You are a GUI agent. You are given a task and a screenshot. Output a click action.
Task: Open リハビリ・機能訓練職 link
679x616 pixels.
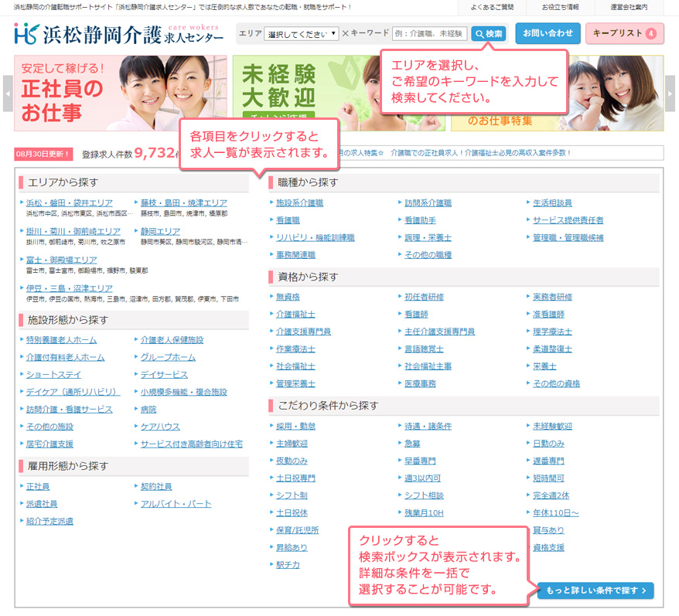coord(316,237)
